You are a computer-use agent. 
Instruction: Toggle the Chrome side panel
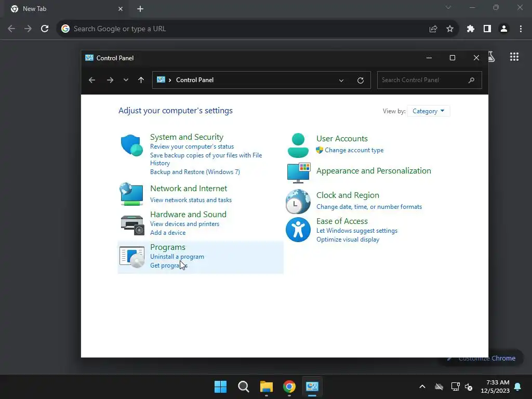point(487,29)
